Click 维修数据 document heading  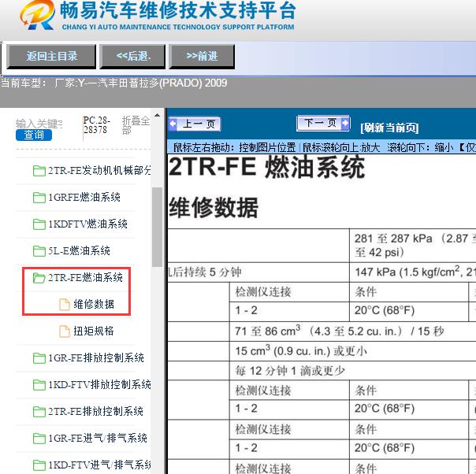point(214,207)
